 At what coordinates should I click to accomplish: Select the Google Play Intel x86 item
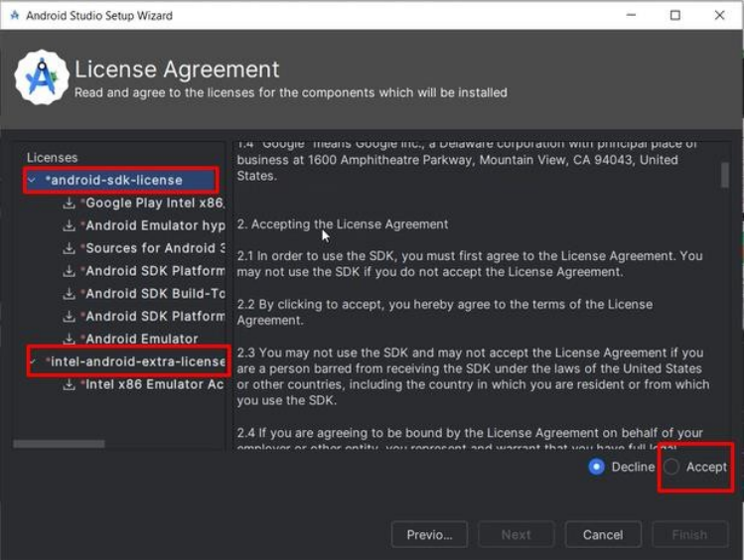pos(154,203)
